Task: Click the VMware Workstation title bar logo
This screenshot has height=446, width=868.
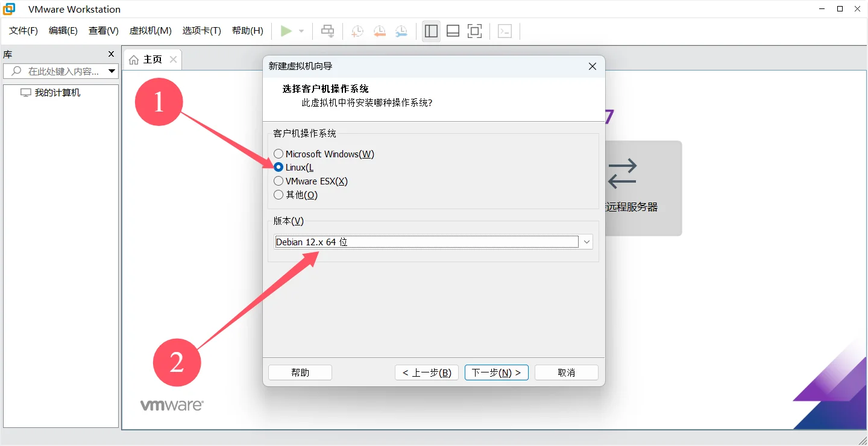Action: pos(9,9)
